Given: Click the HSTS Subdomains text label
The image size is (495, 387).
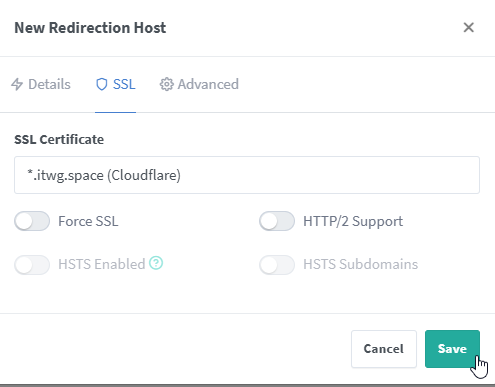Looking at the screenshot, I should [x=360, y=264].
